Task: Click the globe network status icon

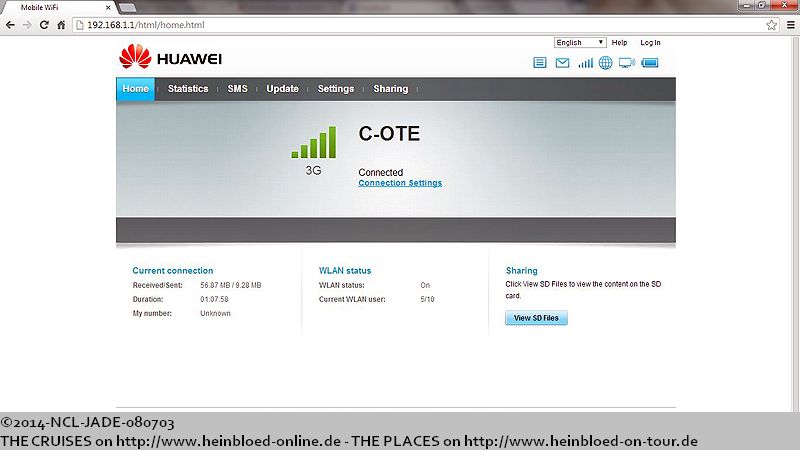Action: click(x=606, y=63)
